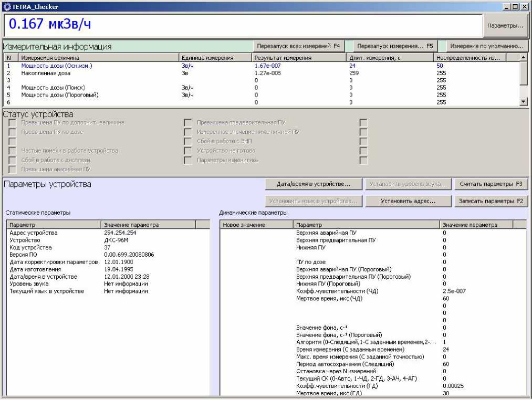Open Дата/время в устройстве... dialog
Screen dimensions: 532x400
314,184
